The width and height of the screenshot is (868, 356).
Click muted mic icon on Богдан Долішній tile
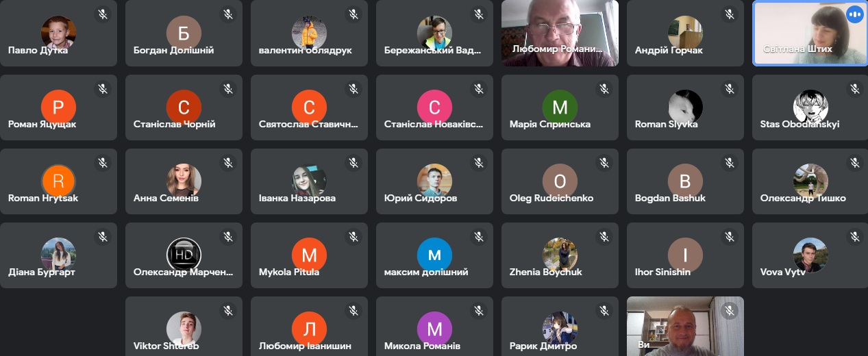tap(228, 14)
